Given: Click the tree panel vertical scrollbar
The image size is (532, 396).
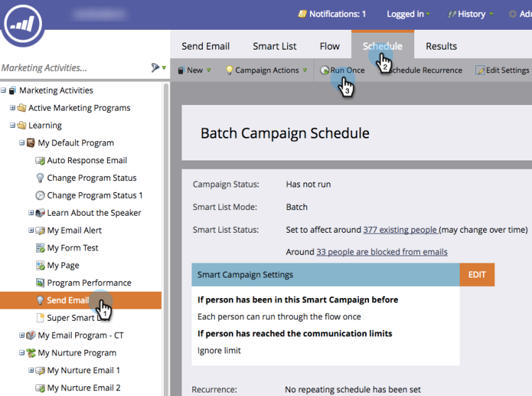Looking at the screenshot, I should (166, 238).
